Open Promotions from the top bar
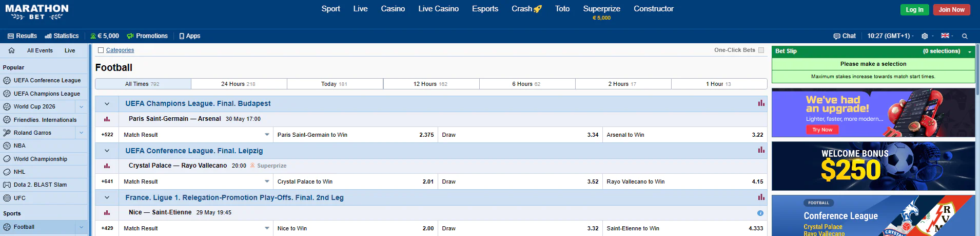The height and width of the screenshot is (236, 980). [x=147, y=36]
